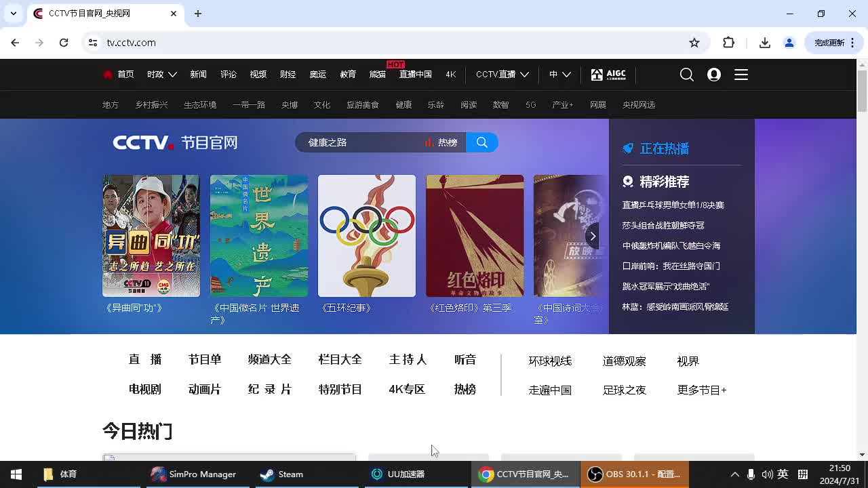Image resolution: width=868 pixels, height=488 pixels.
Task: Go back with browser back arrow
Action: (15, 43)
